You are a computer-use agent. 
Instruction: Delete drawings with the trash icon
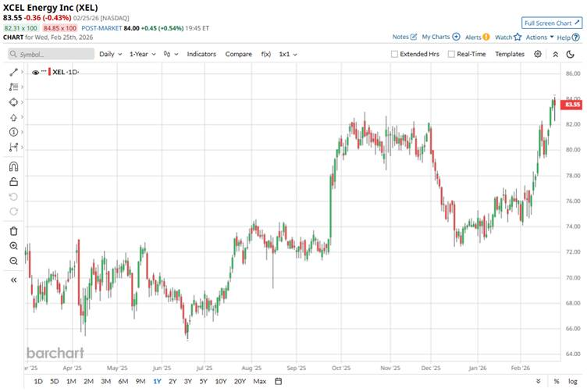[13, 231]
